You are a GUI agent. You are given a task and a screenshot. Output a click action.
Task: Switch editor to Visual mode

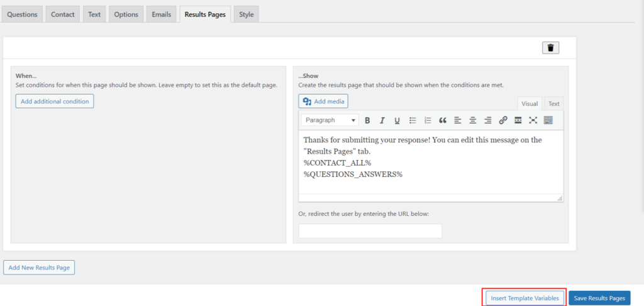(x=530, y=104)
